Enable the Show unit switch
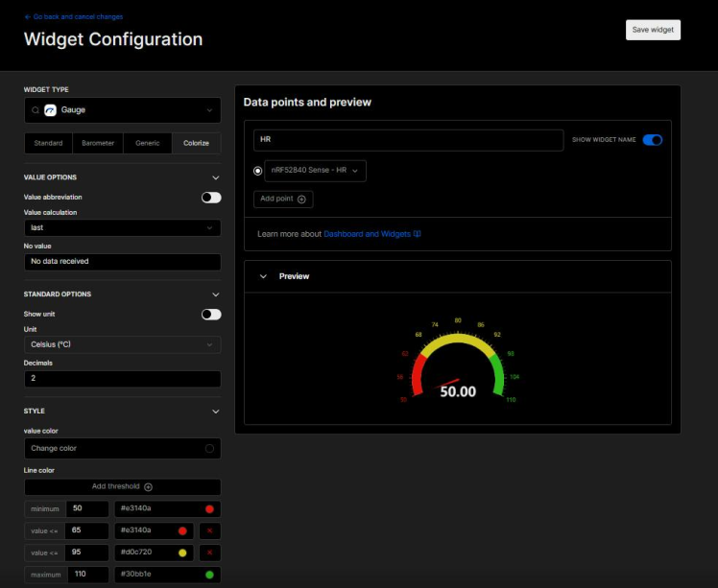Screen dimensions: 718x588 pos(210,315)
